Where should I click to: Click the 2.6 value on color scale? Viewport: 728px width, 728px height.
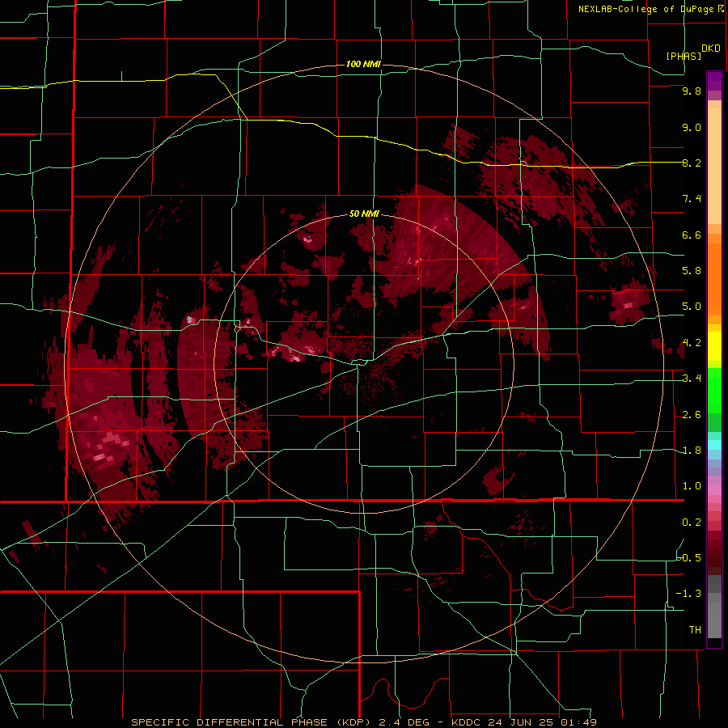point(692,415)
